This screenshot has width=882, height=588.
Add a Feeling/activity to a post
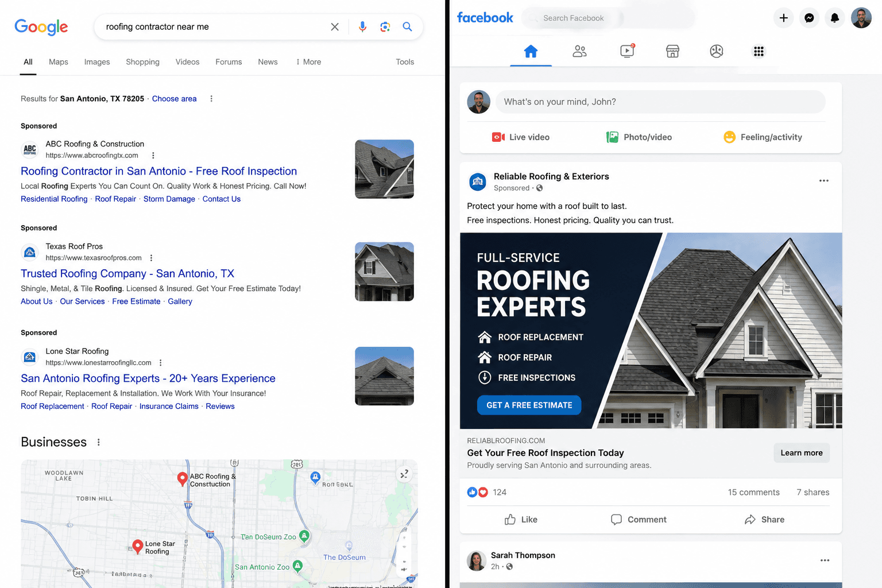click(x=763, y=137)
